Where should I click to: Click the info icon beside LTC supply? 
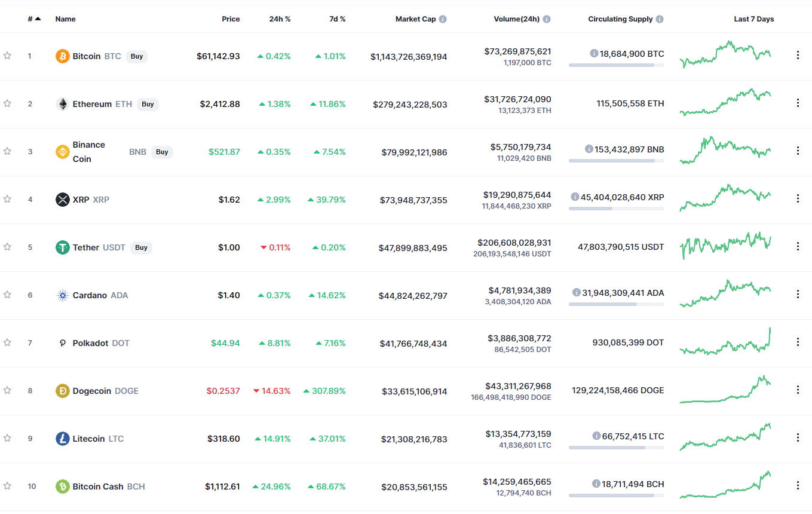coord(596,436)
